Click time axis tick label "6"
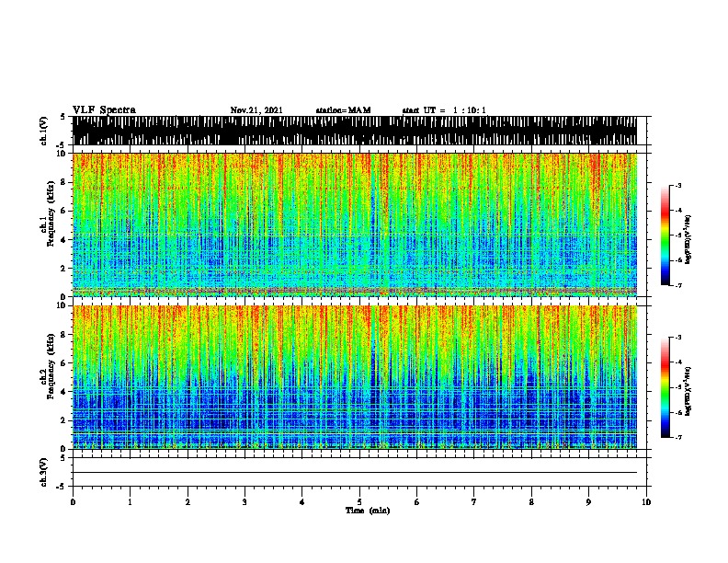Viewport: 728px width, 563px height. point(417,502)
